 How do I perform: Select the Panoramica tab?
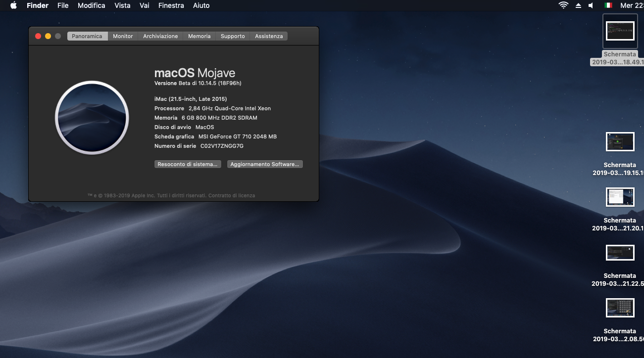[87, 36]
